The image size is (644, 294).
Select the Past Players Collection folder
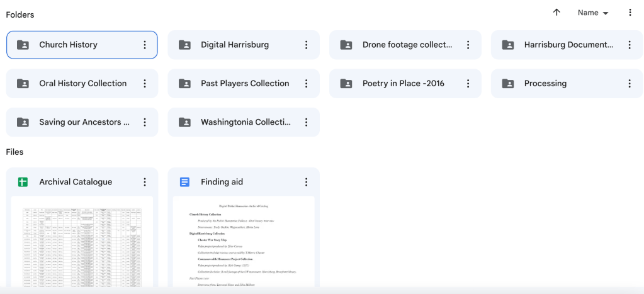click(244, 84)
